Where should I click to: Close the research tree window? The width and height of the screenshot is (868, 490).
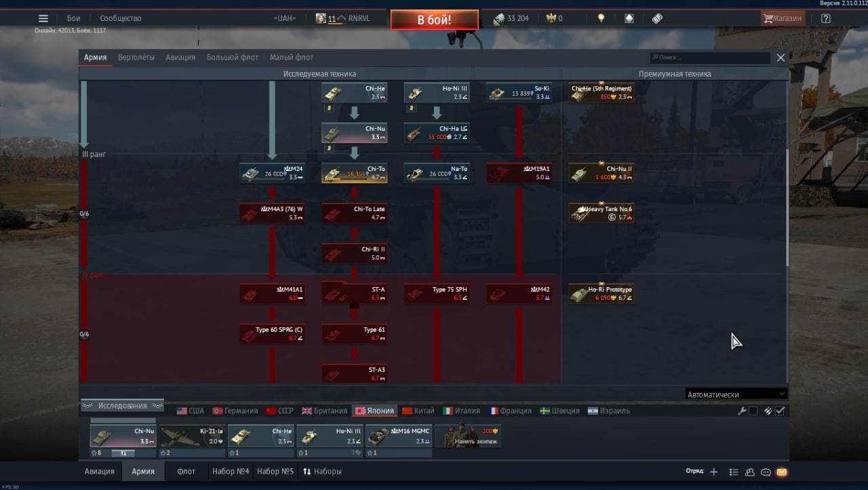[781, 58]
